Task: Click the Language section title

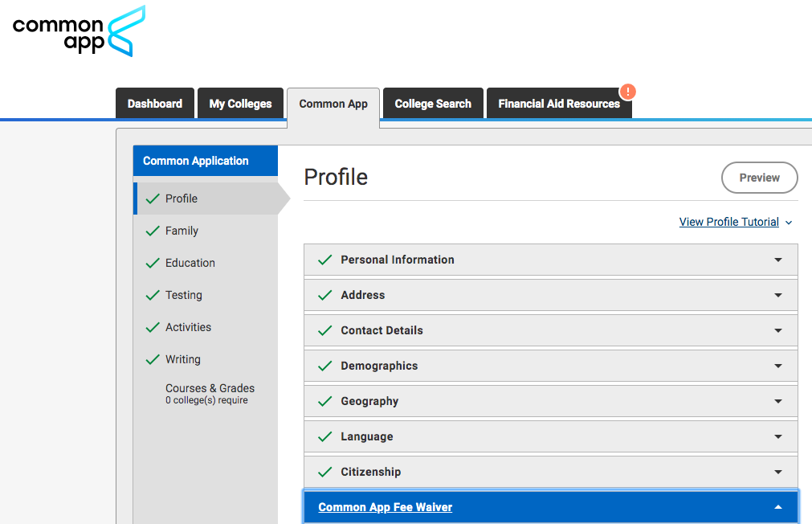Action: (x=366, y=436)
